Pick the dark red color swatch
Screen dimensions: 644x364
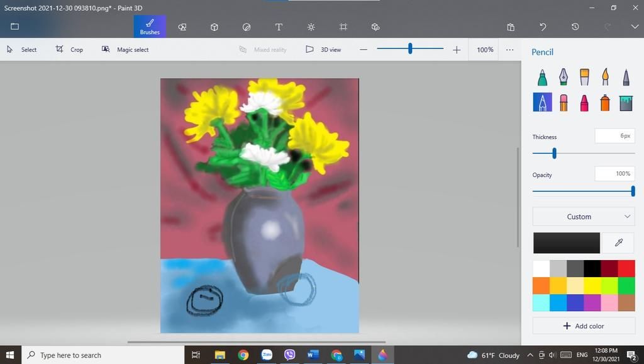click(x=609, y=268)
